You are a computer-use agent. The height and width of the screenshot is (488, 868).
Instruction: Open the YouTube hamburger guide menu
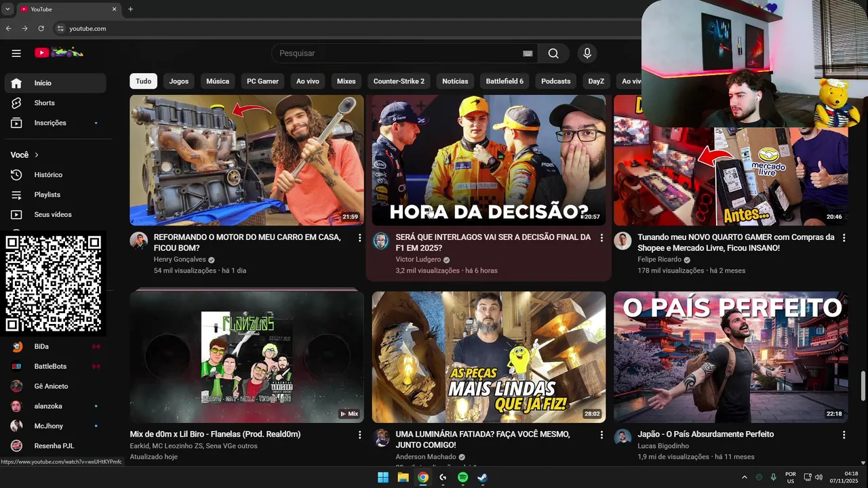[16, 53]
